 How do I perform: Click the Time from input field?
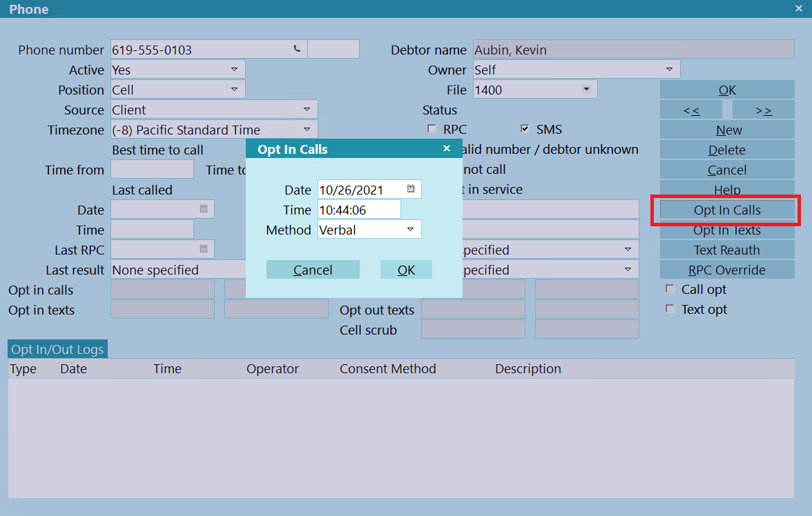click(x=152, y=169)
